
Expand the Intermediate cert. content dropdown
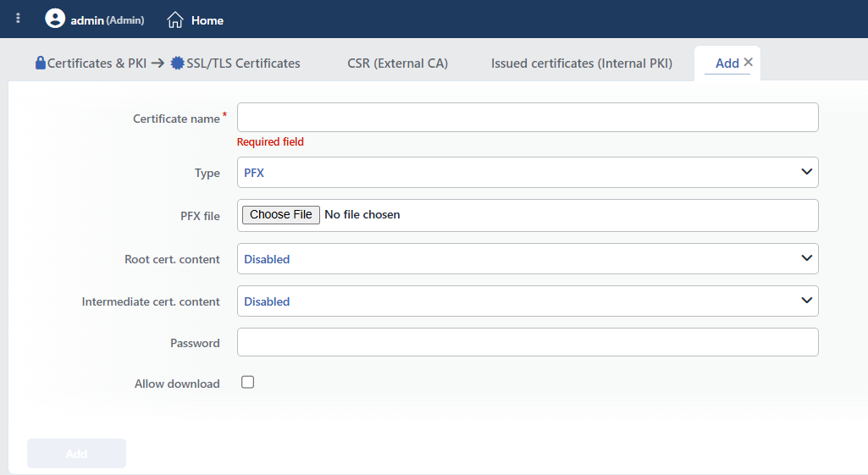pyautogui.click(x=528, y=301)
